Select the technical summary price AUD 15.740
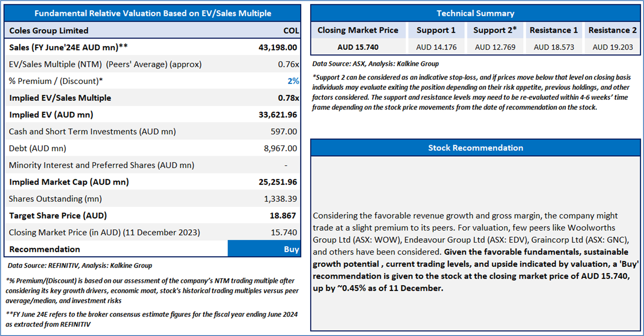The height and width of the screenshot is (336, 644). coord(358,47)
